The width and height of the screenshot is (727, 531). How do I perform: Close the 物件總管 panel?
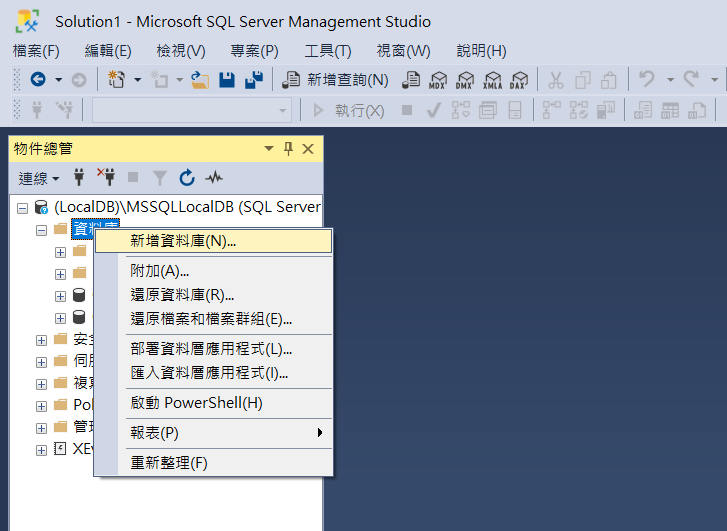coord(308,149)
